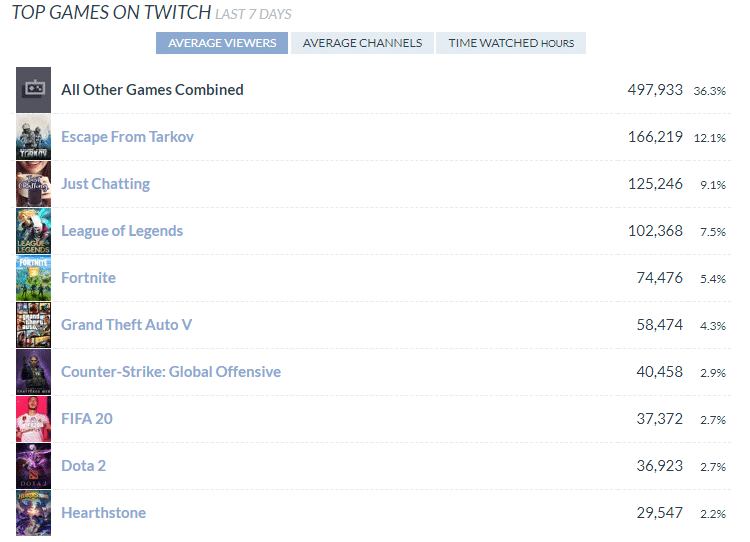The height and width of the screenshot is (542, 750).
Task: Click the Just Chatting category icon
Action: (x=33, y=184)
